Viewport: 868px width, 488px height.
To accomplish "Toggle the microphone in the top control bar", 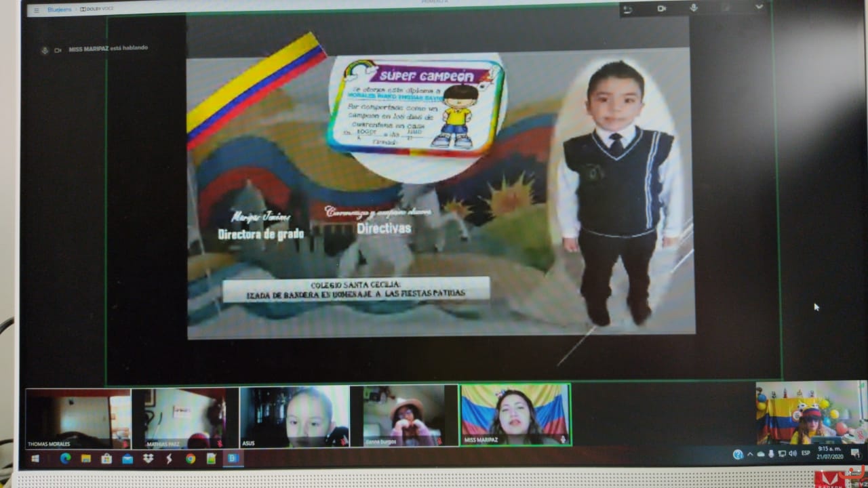I will pos(694,7).
